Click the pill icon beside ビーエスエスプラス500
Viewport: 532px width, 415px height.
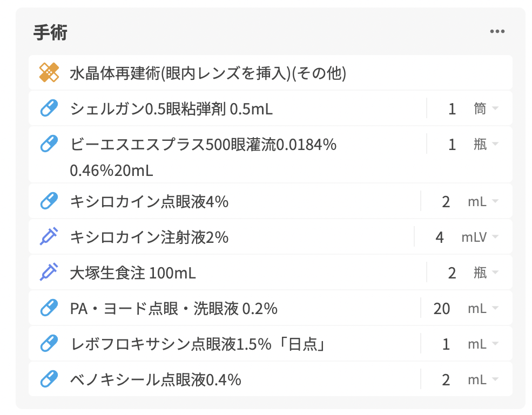coord(49,144)
